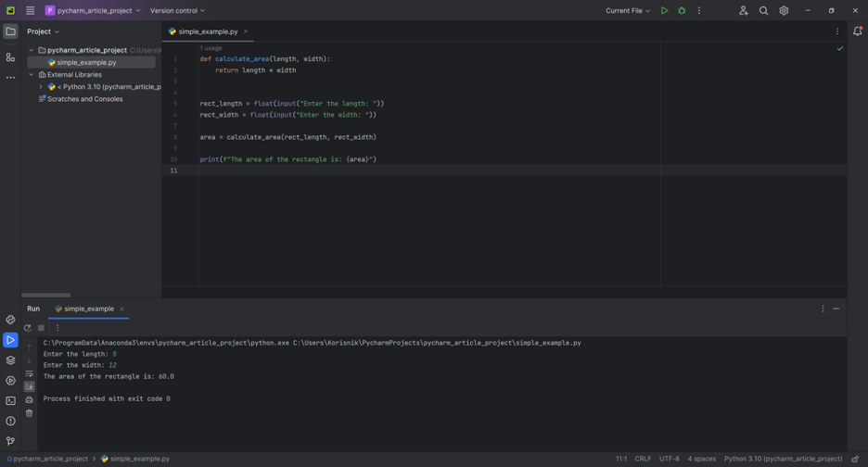This screenshot has width=868, height=467.
Task: Run the current file with green play icon
Action: (x=664, y=10)
